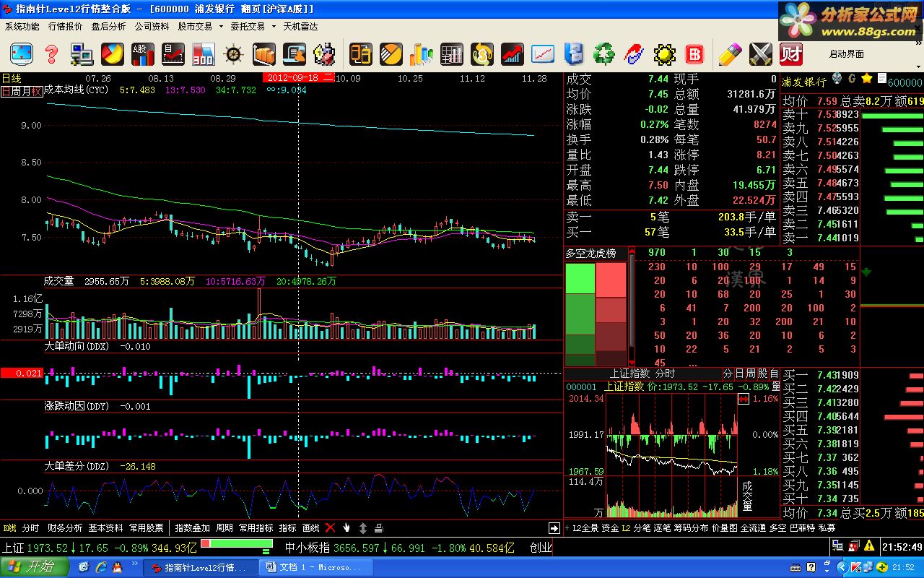Image resolution: width=924 pixels, height=578 pixels.
Task: Click the bright green 多空龙虎榜 block
Action: [x=580, y=279]
